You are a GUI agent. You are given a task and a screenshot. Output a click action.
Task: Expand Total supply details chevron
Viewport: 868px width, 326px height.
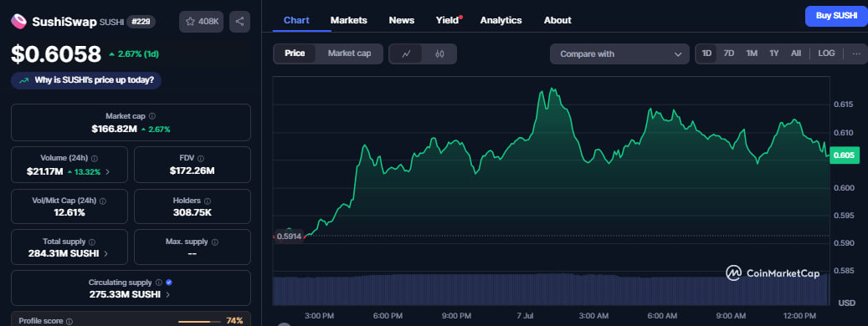pyautogui.click(x=105, y=254)
